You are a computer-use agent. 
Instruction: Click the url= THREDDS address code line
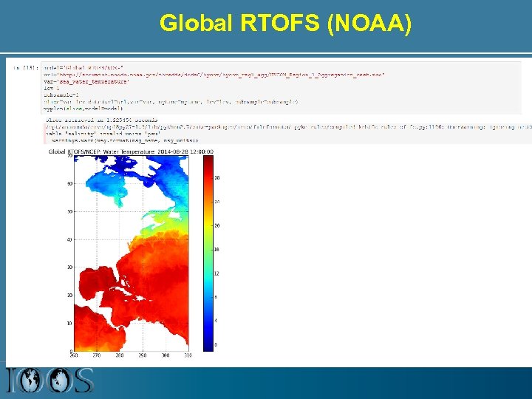coord(214,75)
